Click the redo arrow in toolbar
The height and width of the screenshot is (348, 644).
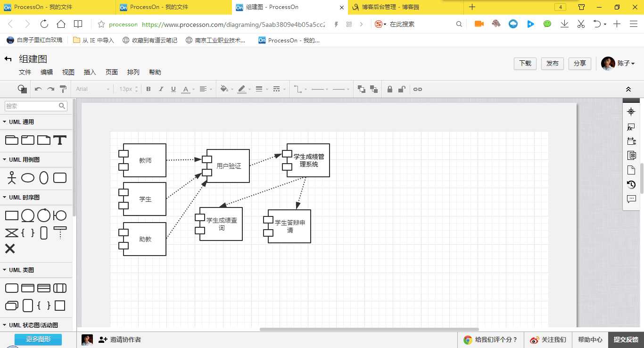(50, 89)
